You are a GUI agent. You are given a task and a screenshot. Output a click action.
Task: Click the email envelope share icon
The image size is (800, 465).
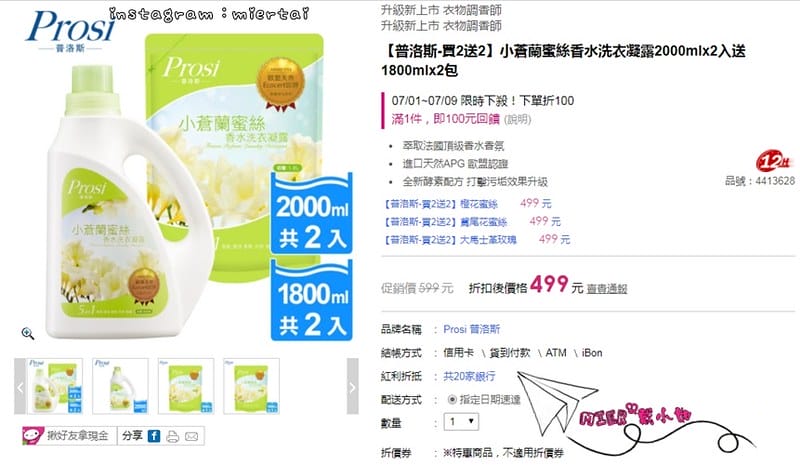(191, 436)
